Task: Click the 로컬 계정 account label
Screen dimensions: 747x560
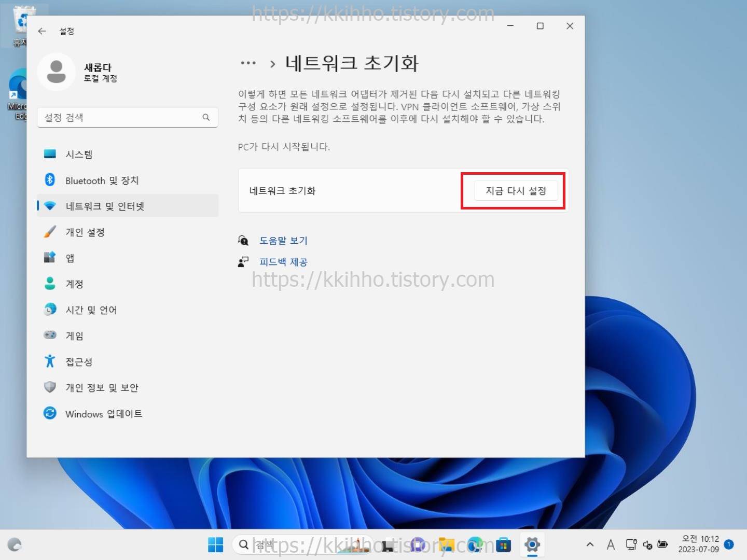Action: point(101,79)
